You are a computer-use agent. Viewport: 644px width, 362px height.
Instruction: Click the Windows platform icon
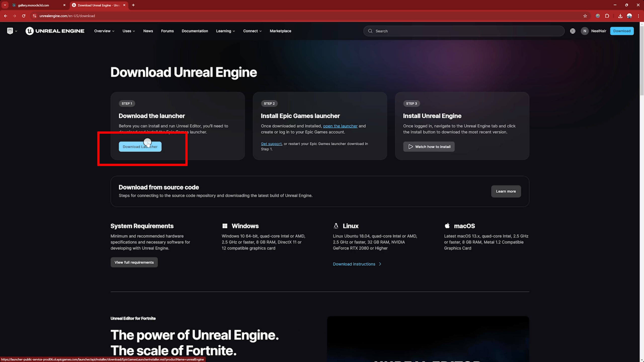click(225, 226)
